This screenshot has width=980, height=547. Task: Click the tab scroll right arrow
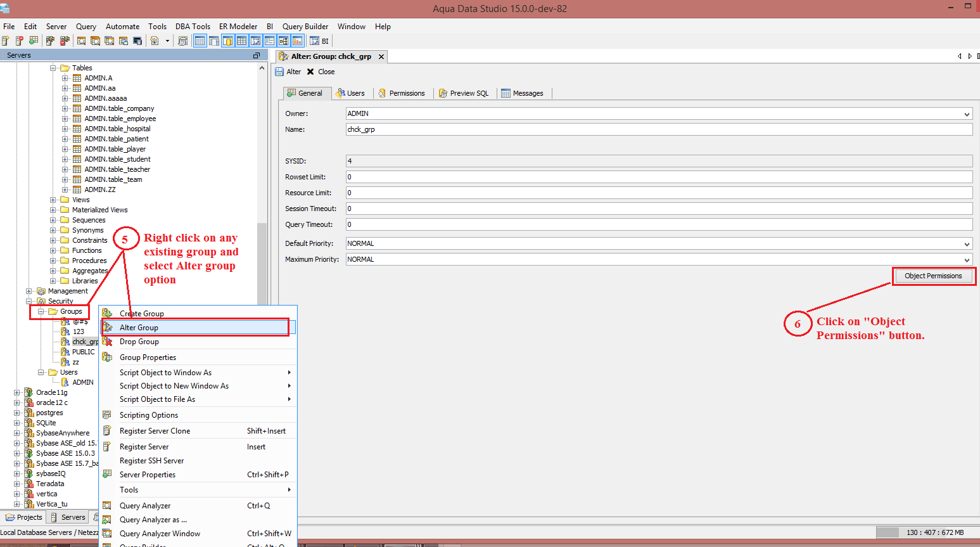(x=969, y=56)
